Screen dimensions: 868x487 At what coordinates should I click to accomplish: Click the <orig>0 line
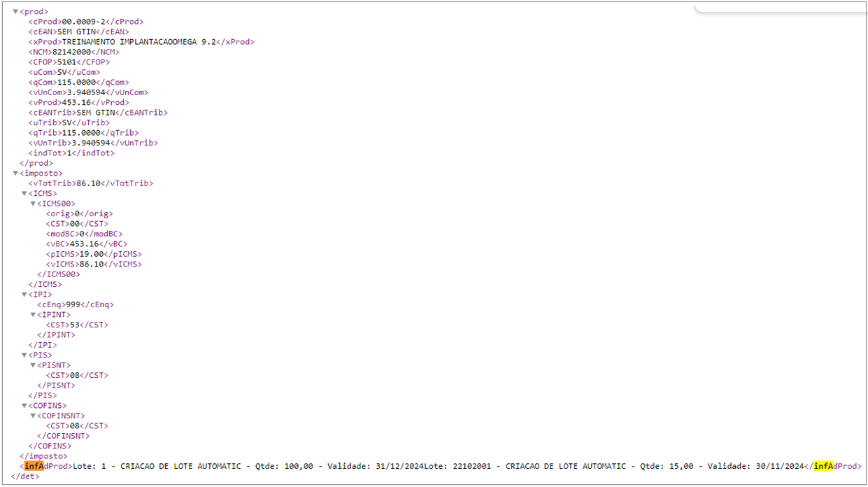coord(79,214)
